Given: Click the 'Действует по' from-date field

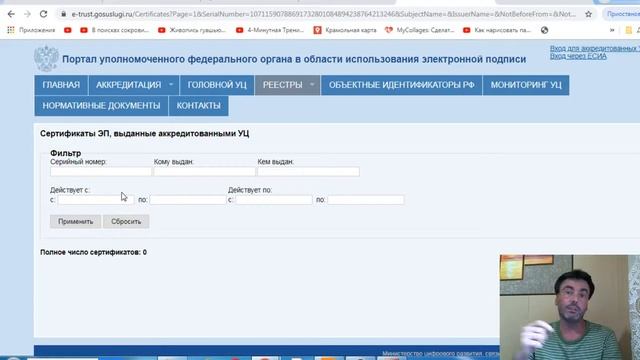Looking at the screenshot, I should coord(273,200).
